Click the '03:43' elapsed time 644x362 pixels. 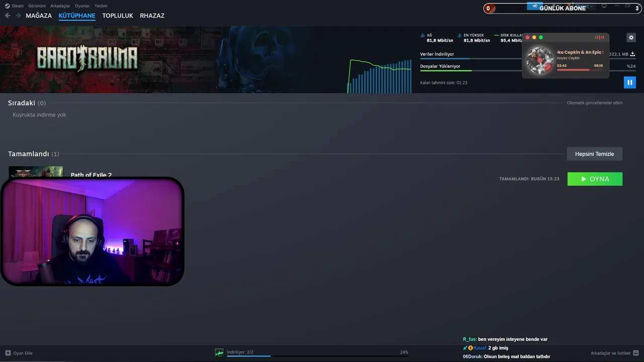(561, 66)
